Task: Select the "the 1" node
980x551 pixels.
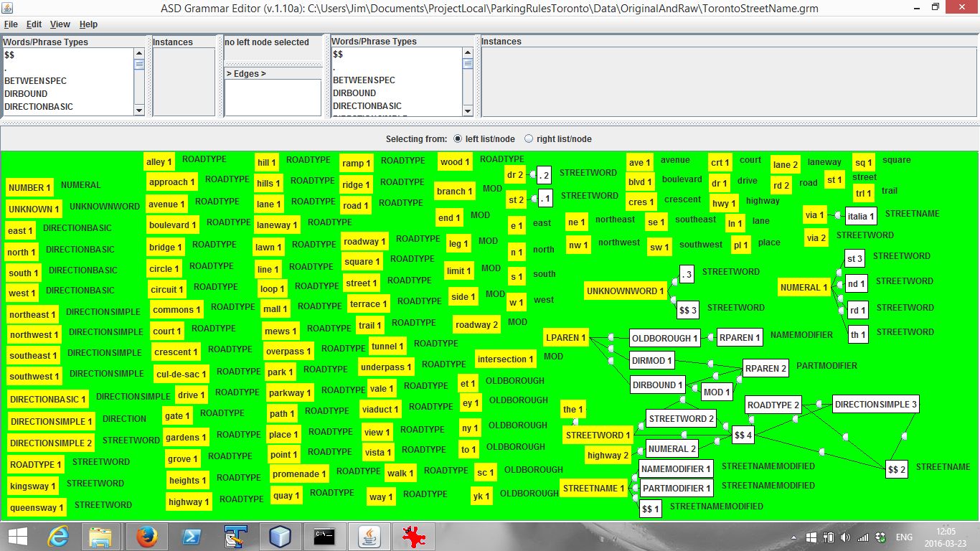Action: pos(573,410)
